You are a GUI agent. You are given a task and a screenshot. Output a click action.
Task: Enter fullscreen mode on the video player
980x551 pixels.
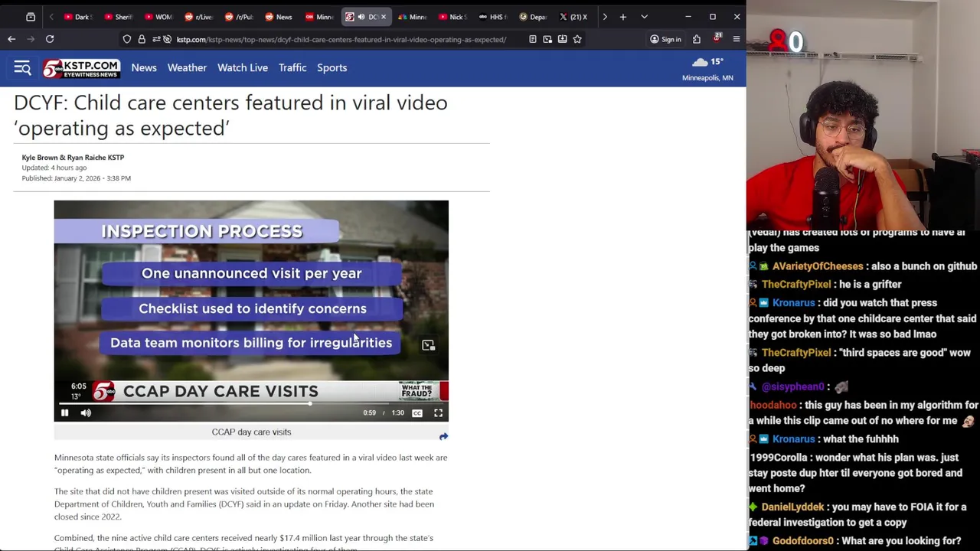pyautogui.click(x=439, y=413)
